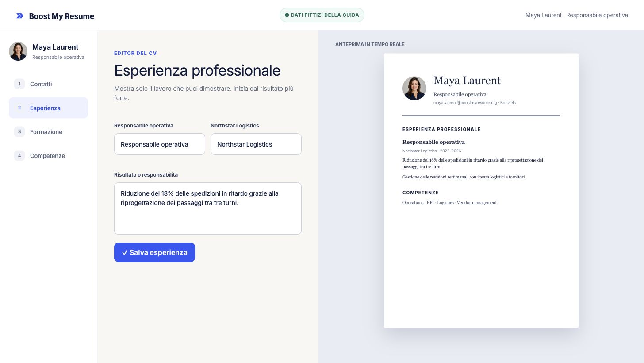
Task: Click the Esperienza professionale editor heading
Action: 197,70
